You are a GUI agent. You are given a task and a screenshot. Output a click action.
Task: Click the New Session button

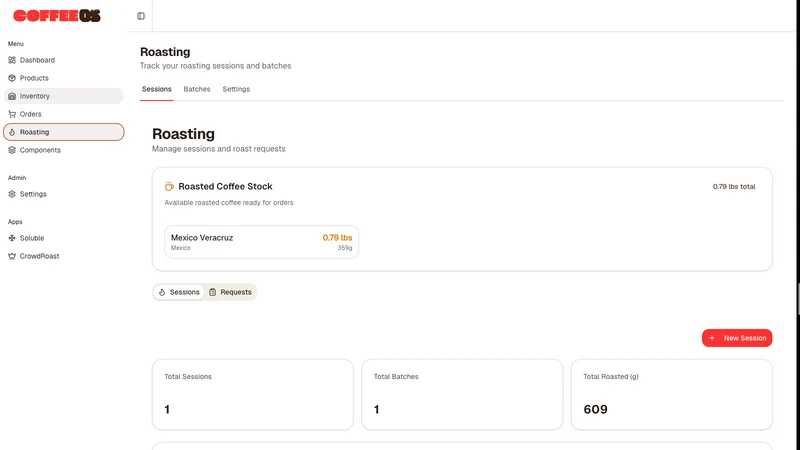[x=737, y=338]
